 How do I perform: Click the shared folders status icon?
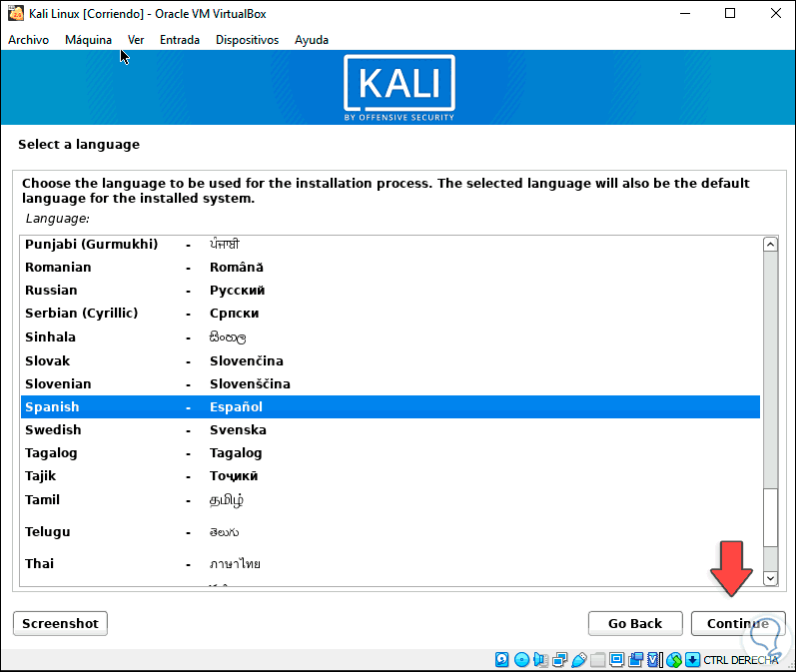pos(597,659)
